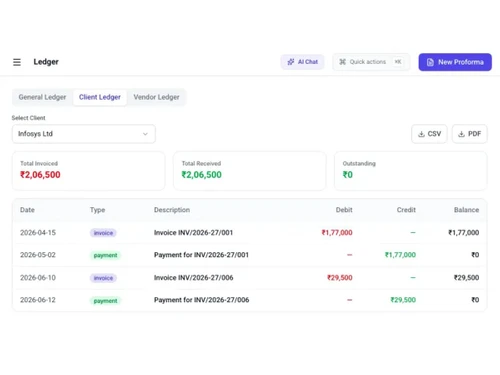Click the Description column header

click(x=172, y=210)
